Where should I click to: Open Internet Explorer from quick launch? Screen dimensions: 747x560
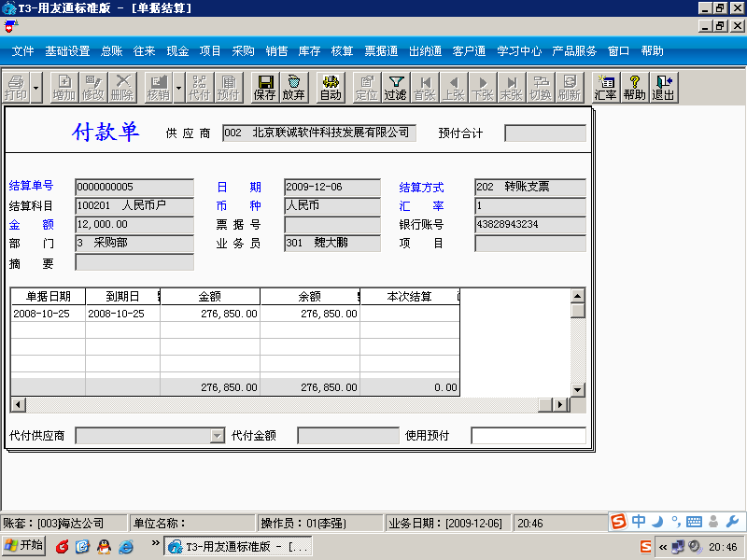tap(125, 546)
